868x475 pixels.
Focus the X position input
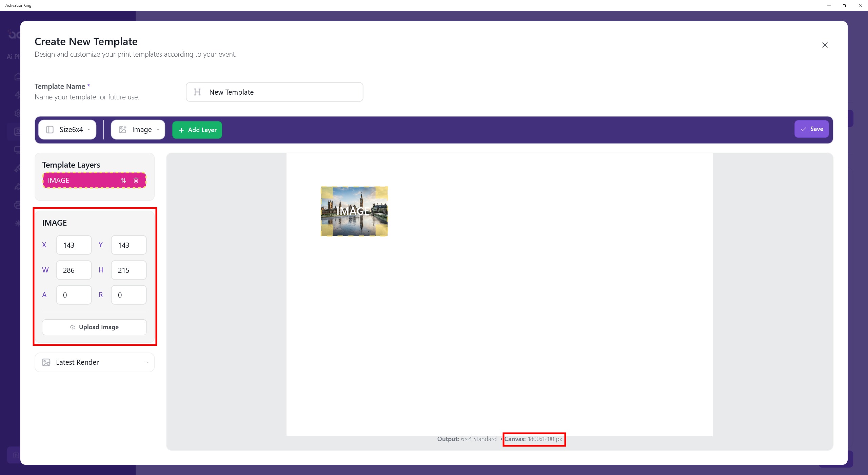coord(74,245)
